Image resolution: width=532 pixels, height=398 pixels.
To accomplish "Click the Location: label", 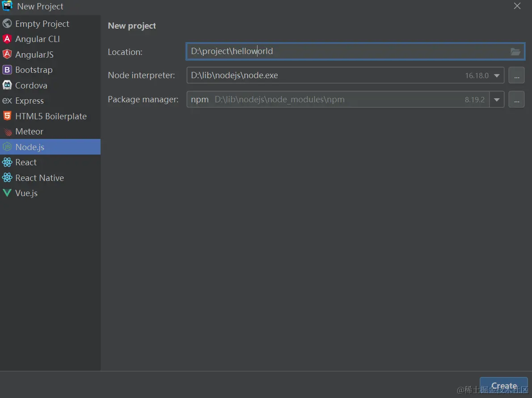I will pyautogui.click(x=125, y=52).
